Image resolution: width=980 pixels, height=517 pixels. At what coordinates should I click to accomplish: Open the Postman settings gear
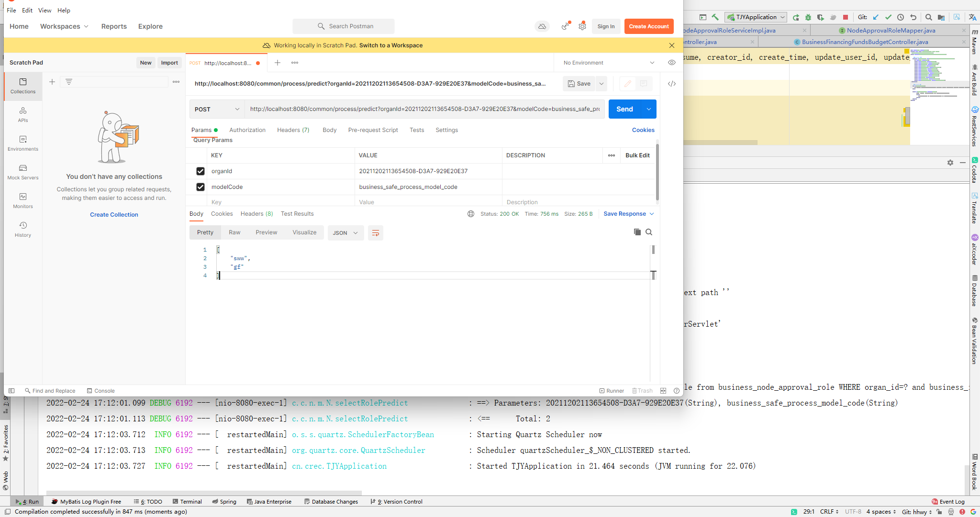(582, 26)
